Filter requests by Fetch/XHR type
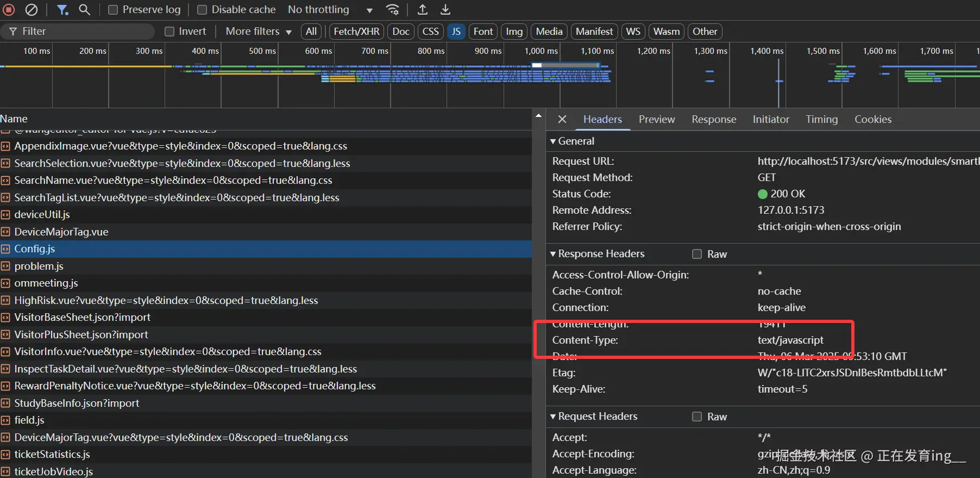This screenshot has height=478, width=980. click(x=356, y=32)
